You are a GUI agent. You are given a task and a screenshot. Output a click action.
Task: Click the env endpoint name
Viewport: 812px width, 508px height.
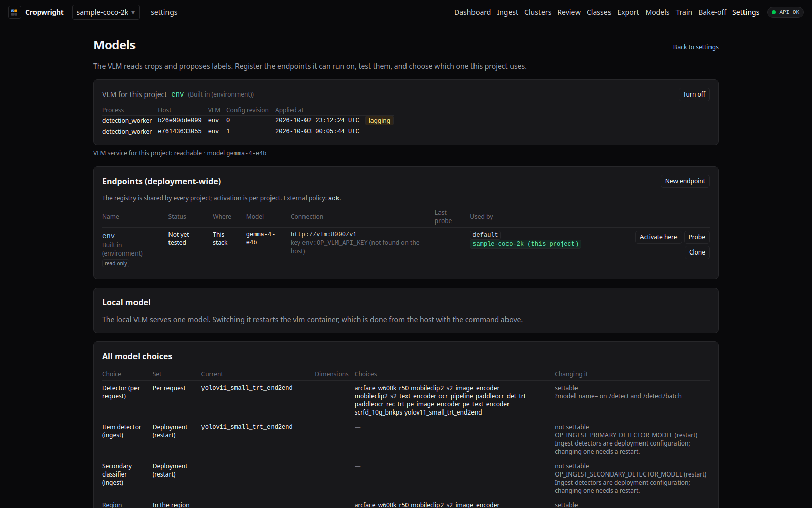coord(108,236)
